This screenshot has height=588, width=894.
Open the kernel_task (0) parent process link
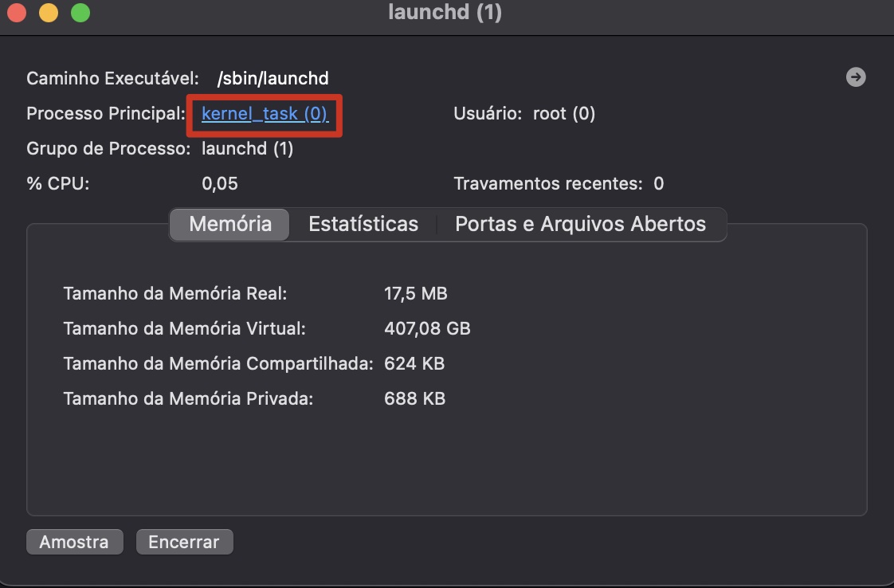(x=265, y=114)
